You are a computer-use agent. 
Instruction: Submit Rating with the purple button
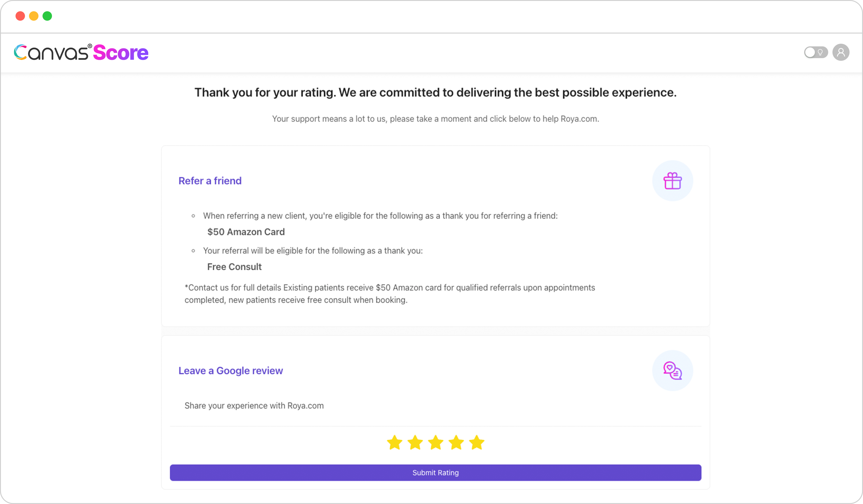click(x=436, y=473)
